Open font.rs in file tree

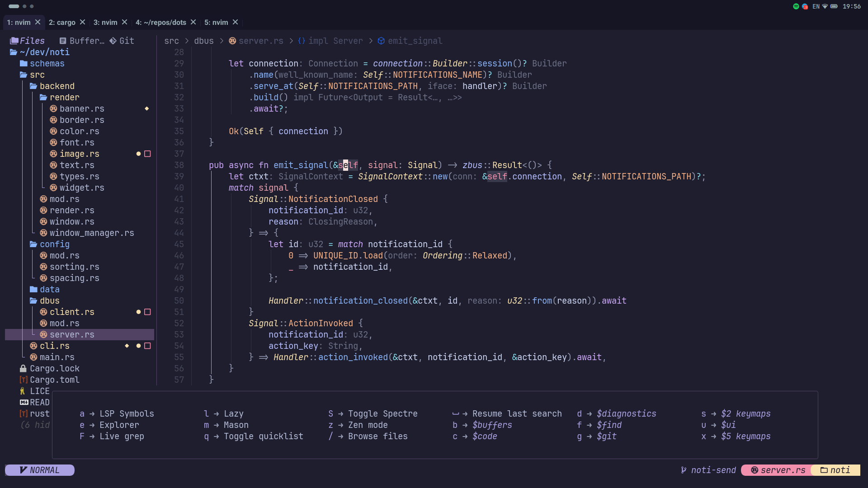coord(72,142)
